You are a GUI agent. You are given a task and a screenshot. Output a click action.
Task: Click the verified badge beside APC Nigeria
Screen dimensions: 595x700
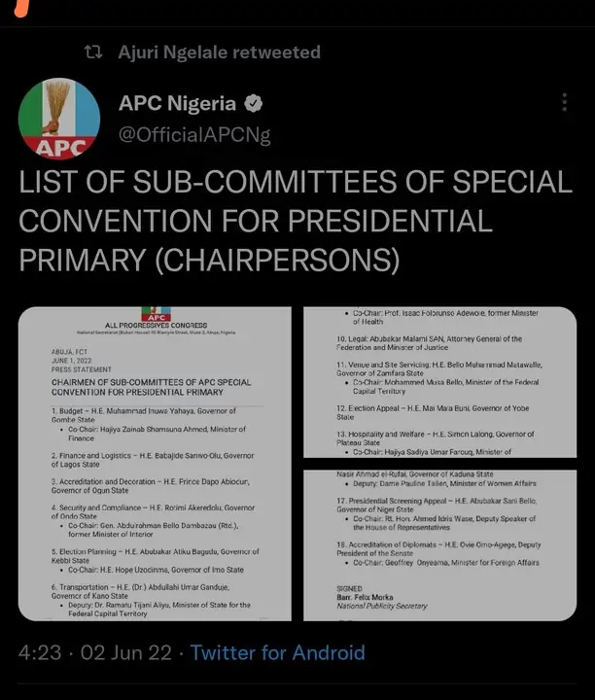(253, 103)
